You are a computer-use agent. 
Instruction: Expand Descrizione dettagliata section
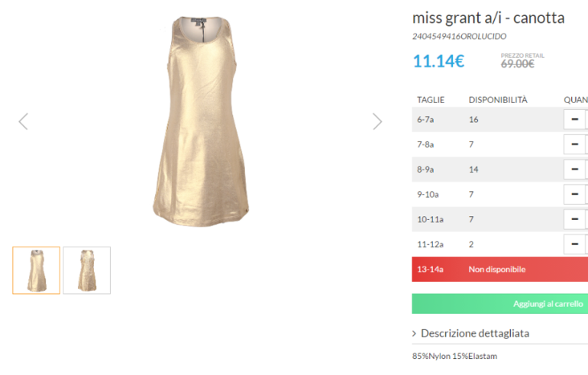point(475,333)
